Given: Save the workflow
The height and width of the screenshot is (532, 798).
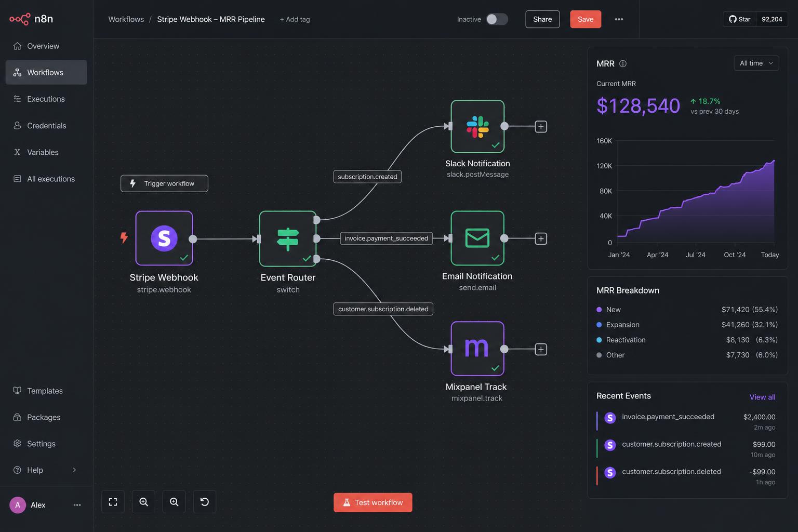Looking at the screenshot, I should [586, 19].
